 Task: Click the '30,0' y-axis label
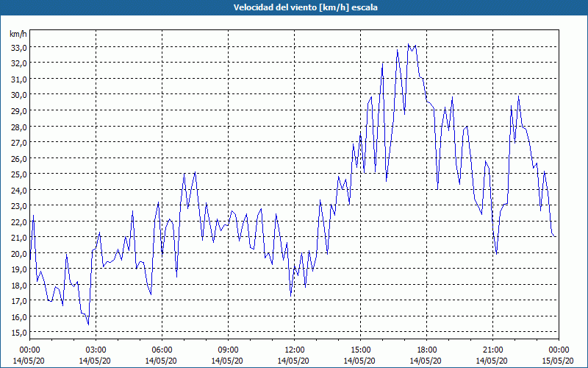coord(18,95)
